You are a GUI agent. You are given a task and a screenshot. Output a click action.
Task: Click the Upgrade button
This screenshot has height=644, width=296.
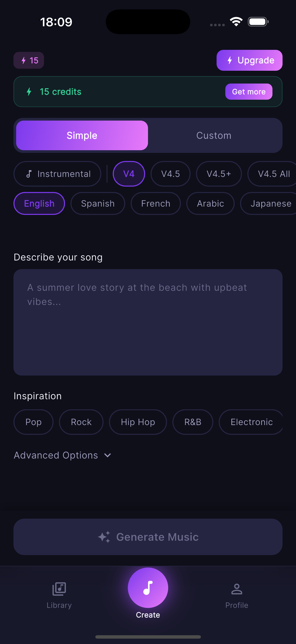click(x=249, y=60)
